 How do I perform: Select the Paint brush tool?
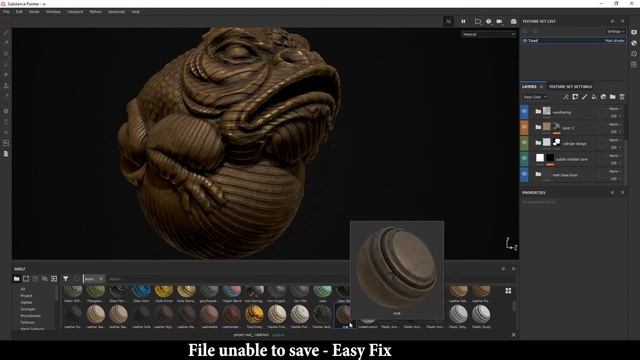tap(6, 33)
